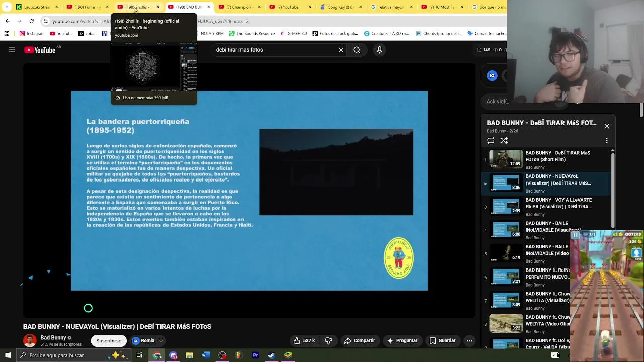
Task: Toggle shuffle playlist icon
Action: [x=504, y=140]
